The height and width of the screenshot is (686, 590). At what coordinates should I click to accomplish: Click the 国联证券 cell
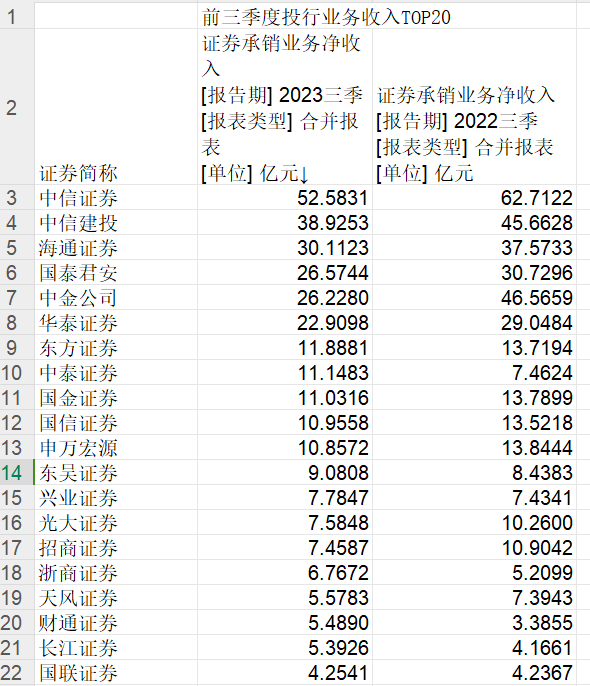(116, 672)
